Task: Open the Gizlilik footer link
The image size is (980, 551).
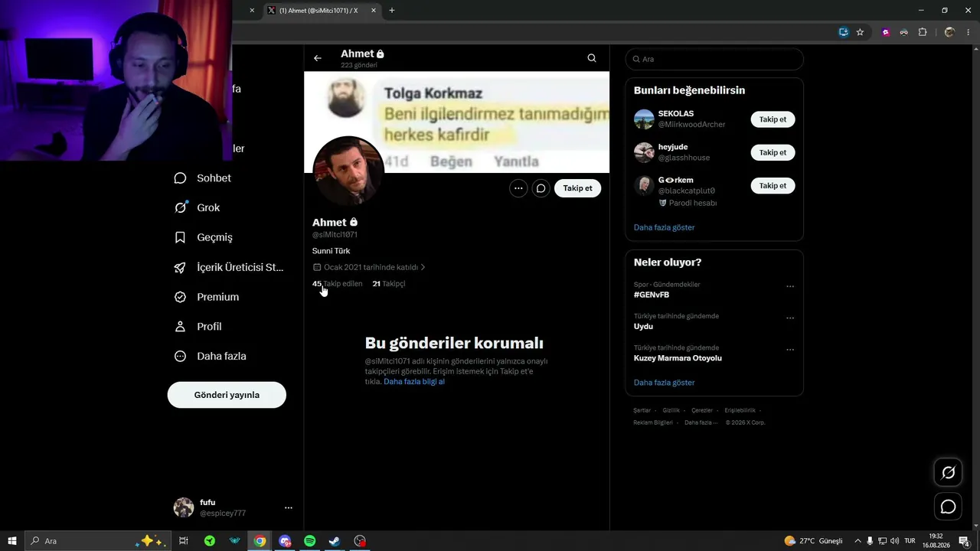Action: click(671, 411)
